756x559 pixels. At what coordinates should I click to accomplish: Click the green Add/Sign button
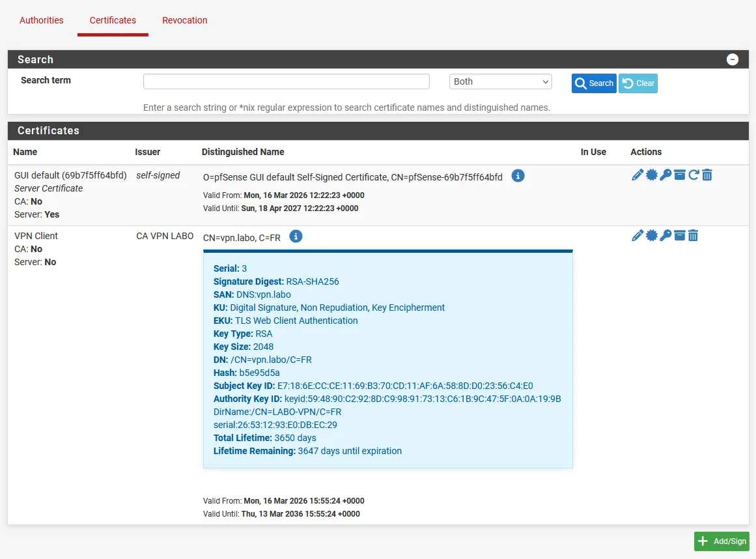(x=721, y=541)
